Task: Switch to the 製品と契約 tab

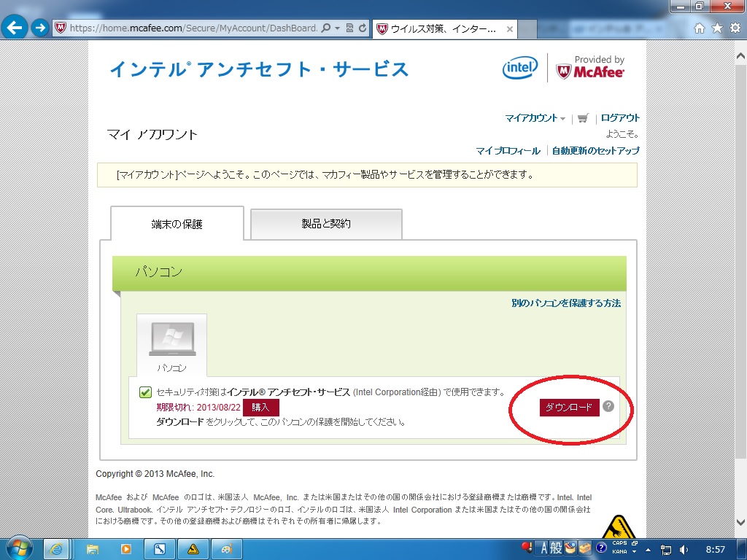Action: click(326, 224)
